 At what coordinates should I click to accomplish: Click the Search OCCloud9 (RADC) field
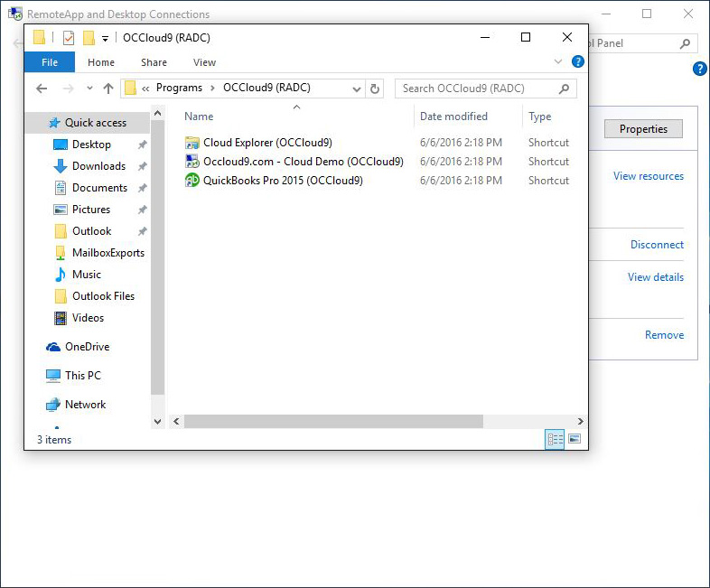tap(486, 89)
